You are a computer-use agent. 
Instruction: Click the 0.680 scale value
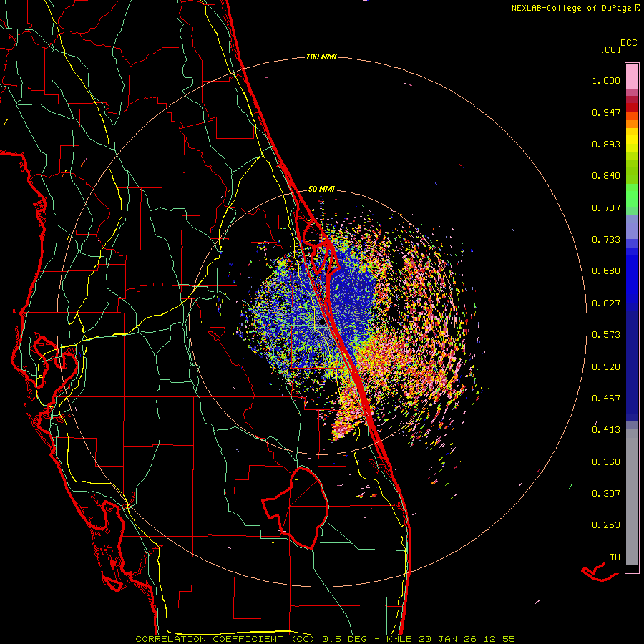point(606,271)
